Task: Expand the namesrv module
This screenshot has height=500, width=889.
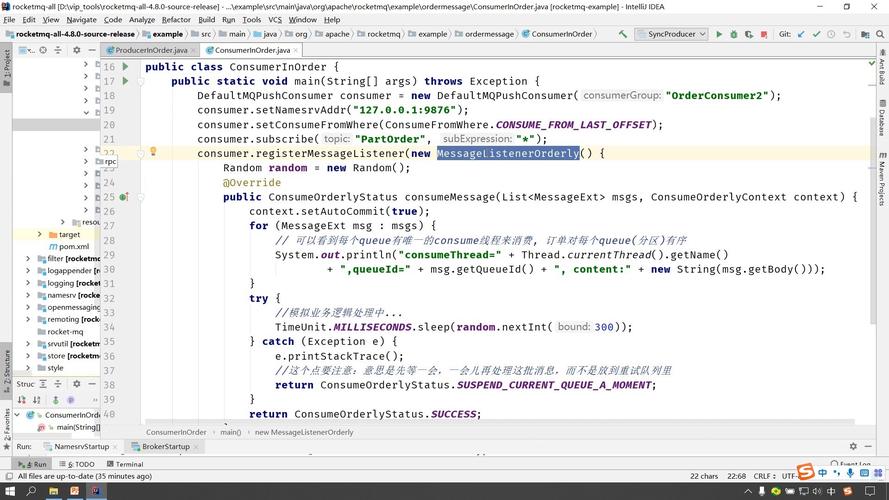Action: click(x=28, y=295)
